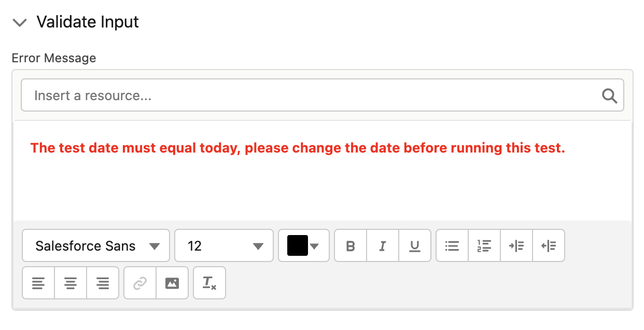Viewport: 644px width, 330px height.
Task: Open the Salesforce Sans font dropdown
Action: pyautogui.click(x=96, y=245)
